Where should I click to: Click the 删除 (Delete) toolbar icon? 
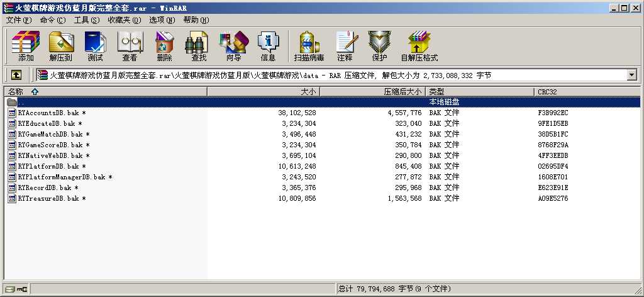point(164,45)
